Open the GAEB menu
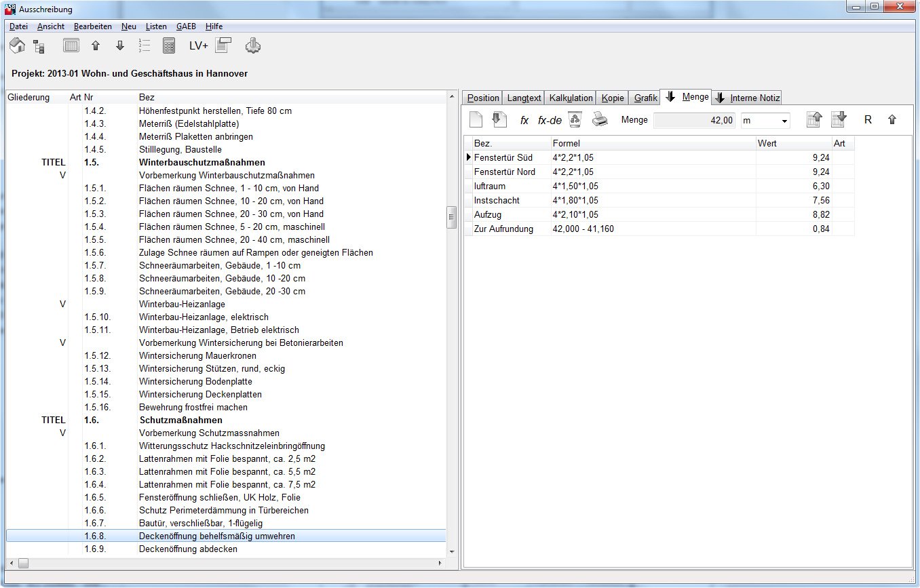Screen dimensions: 920x588 (x=186, y=26)
